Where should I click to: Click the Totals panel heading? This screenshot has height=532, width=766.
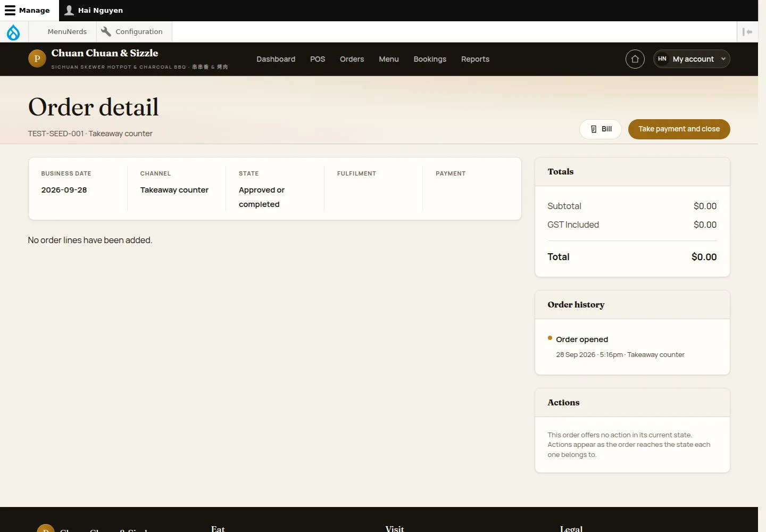point(561,172)
